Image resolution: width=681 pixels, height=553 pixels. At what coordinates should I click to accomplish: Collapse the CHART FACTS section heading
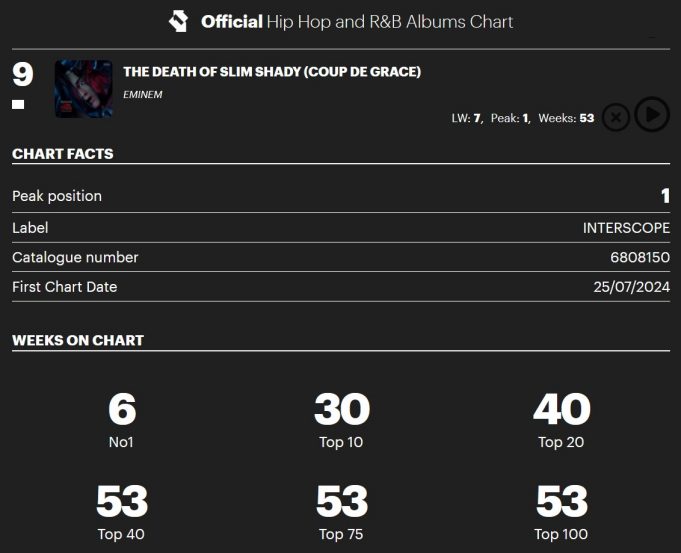(63, 154)
